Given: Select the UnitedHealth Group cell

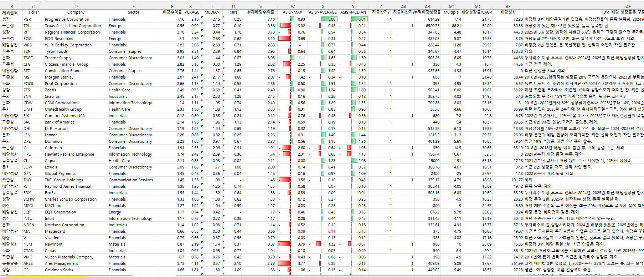Looking at the screenshot, I should coord(76,109).
